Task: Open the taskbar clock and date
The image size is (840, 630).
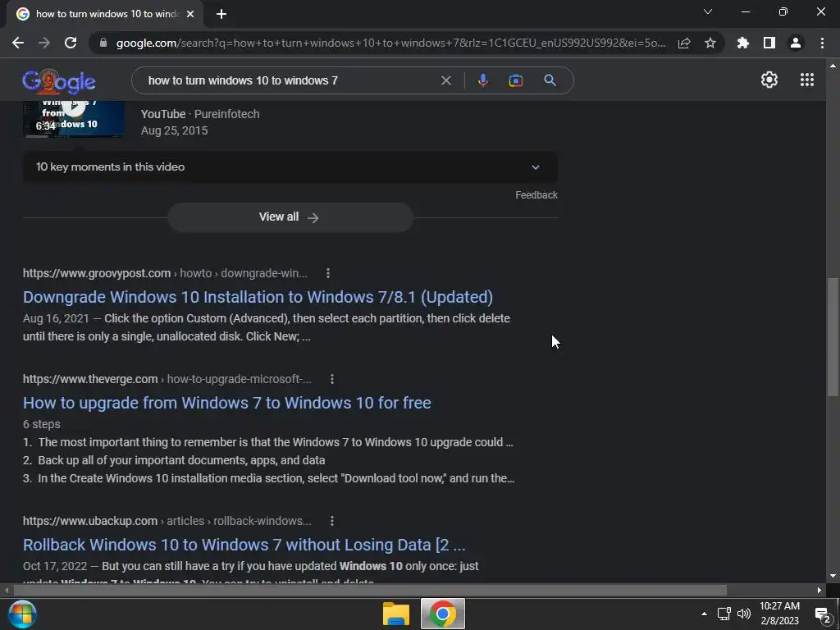Action: [779, 614]
